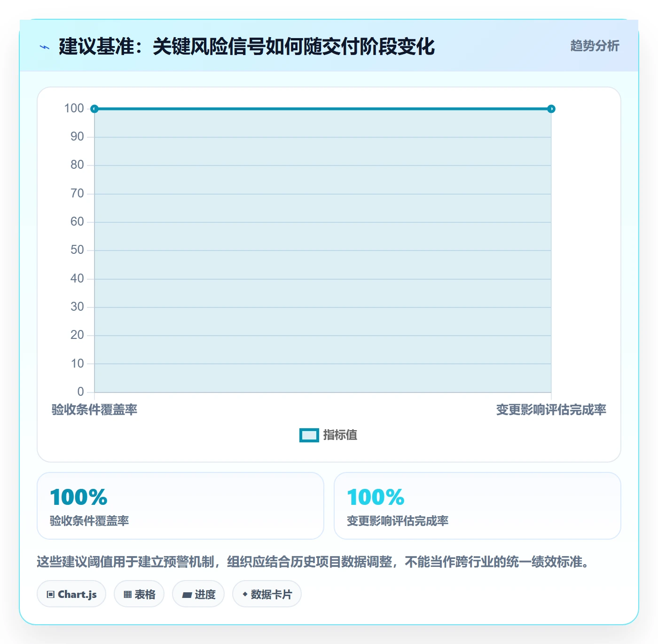Select the 数据卡片 tag chip
The height and width of the screenshot is (644, 658).
pos(267,594)
